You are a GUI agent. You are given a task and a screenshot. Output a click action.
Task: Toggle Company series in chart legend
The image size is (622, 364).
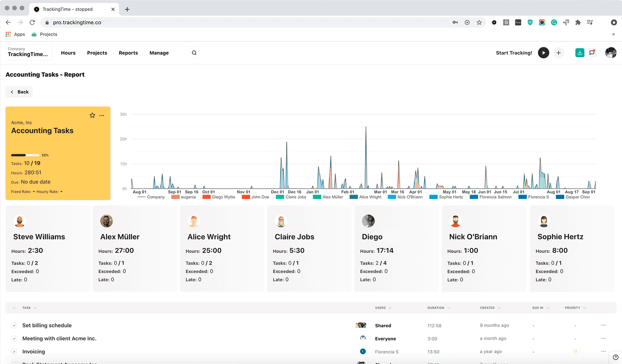(151, 197)
